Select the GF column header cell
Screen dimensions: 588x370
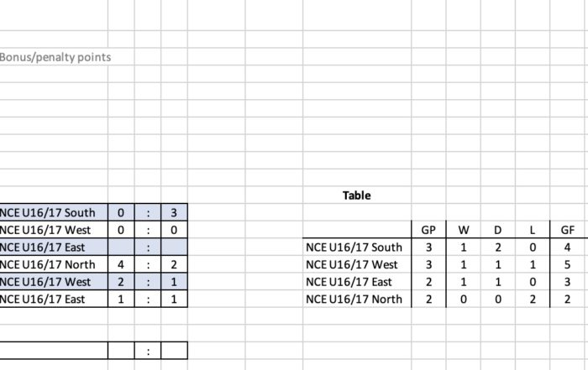click(x=567, y=230)
